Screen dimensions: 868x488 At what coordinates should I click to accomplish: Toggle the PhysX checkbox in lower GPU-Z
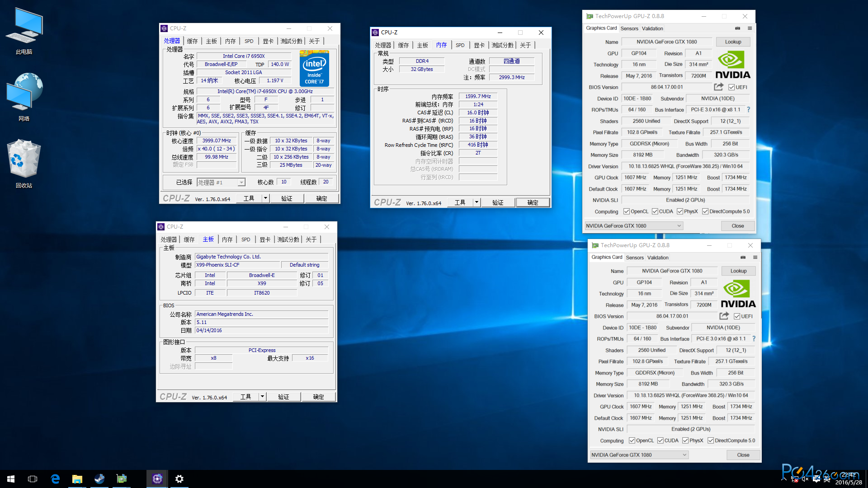click(x=685, y=441)
